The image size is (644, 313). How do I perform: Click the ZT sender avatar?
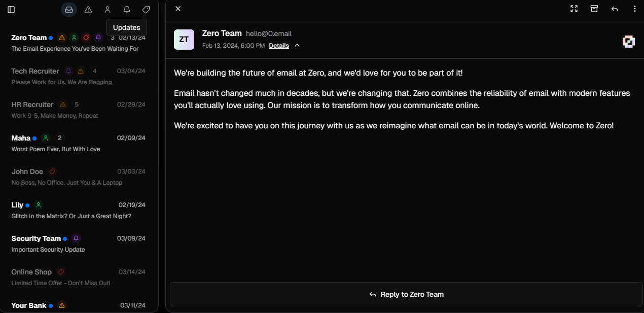click(184, 40)
